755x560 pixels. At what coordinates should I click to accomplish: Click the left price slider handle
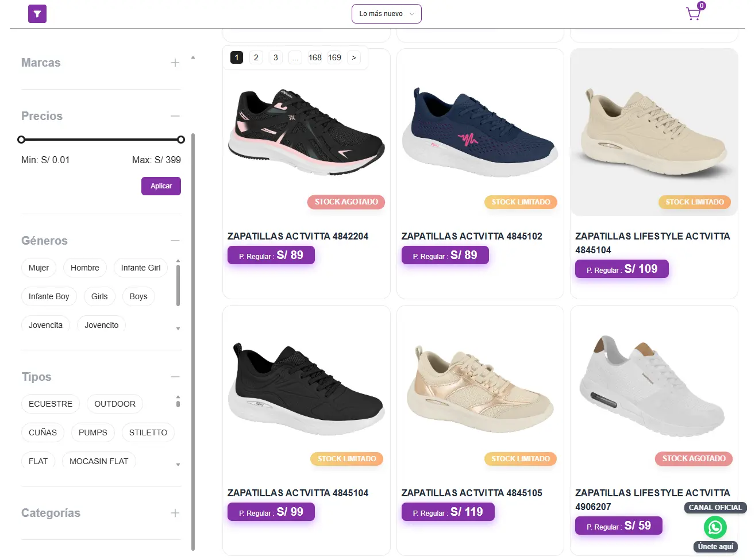pos(21,139)
